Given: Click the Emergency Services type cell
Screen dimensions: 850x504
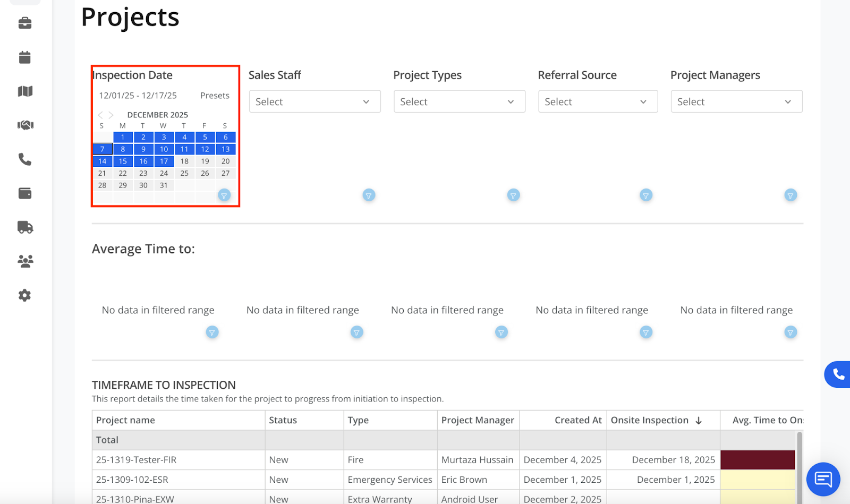Looking at the screenshot, I should (x=390, y=480).
